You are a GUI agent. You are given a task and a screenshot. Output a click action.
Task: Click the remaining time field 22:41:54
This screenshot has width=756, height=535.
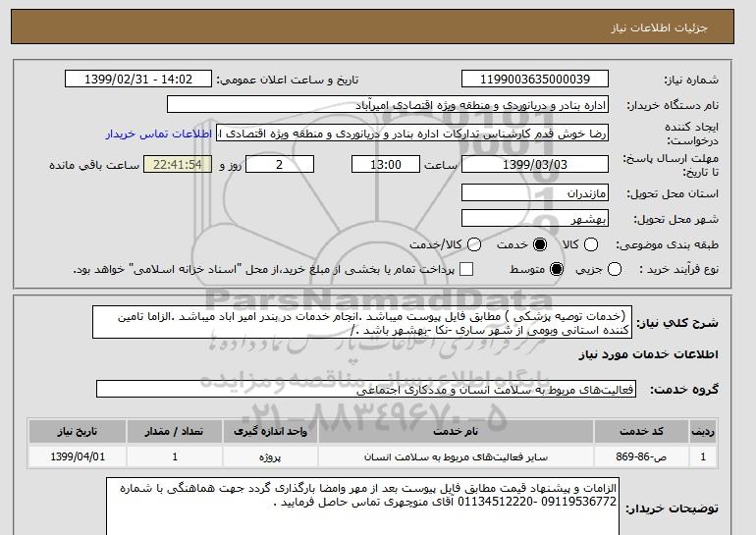tap(178, 164)
